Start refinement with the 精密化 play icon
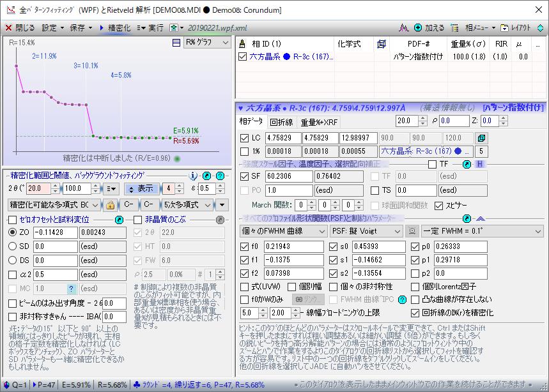The height and width of the screenshot is (392, 549). pyautogui.click(x=102, y=28)
